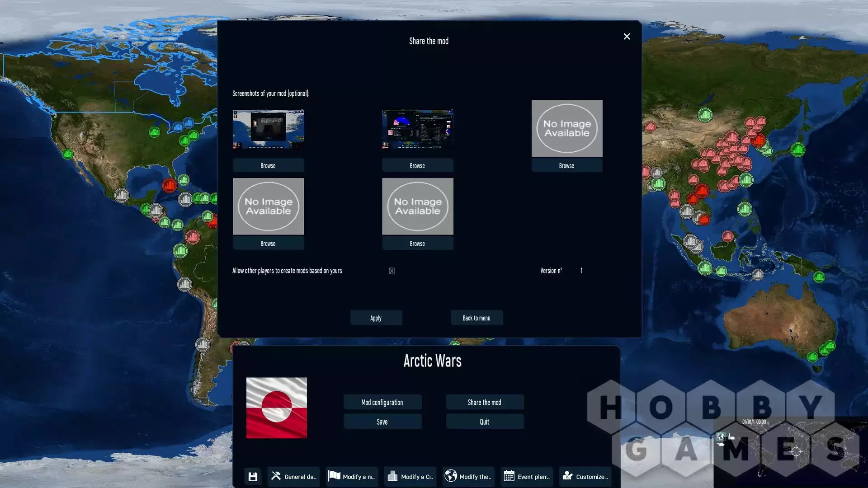Viewport: 868px width, 488px height.
Task: Open Modify the world globe icon
Action: click(x=468, y=477)
